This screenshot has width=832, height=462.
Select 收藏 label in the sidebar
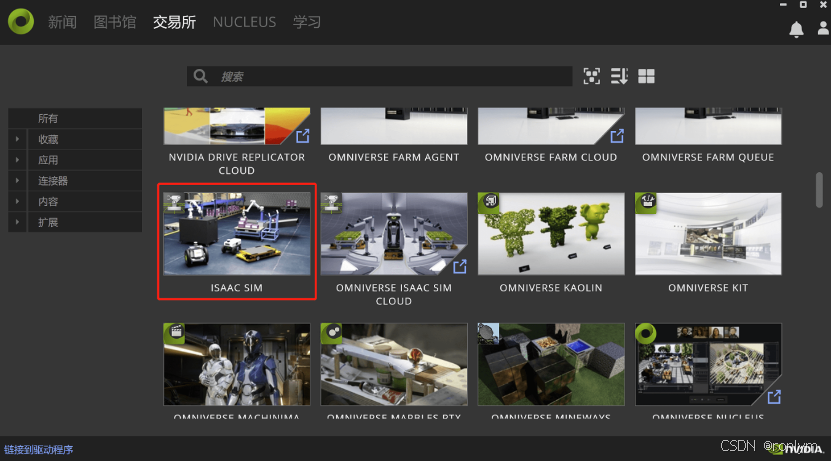click(48, 140)
